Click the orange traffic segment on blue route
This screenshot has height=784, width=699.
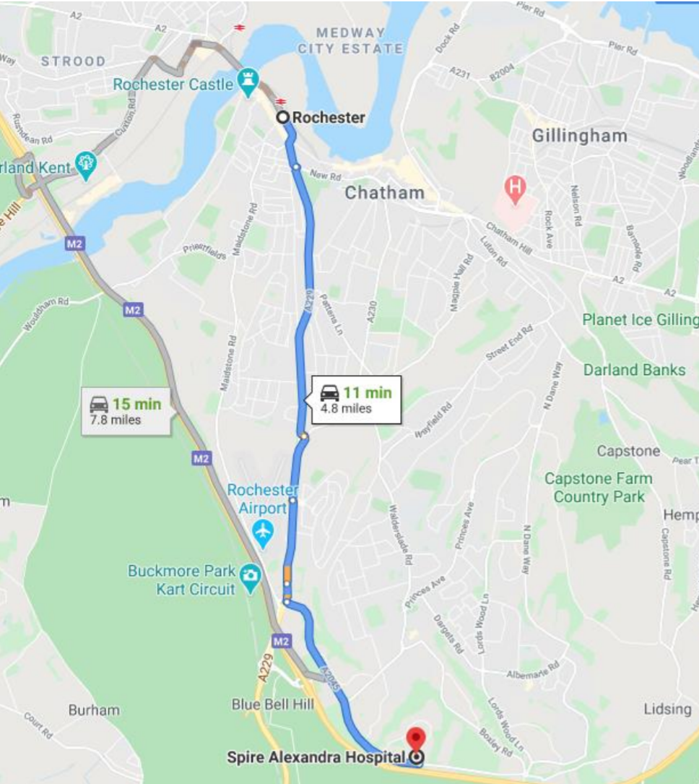point(287,574)
